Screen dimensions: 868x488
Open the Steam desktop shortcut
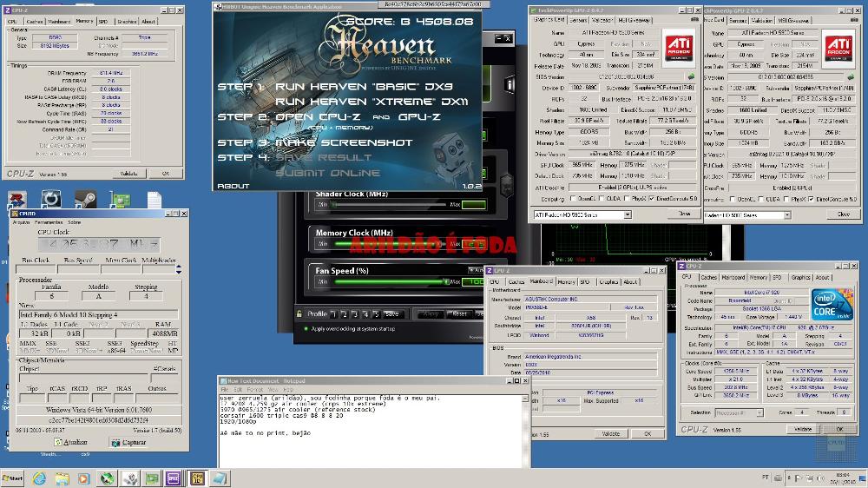point(85,200)
